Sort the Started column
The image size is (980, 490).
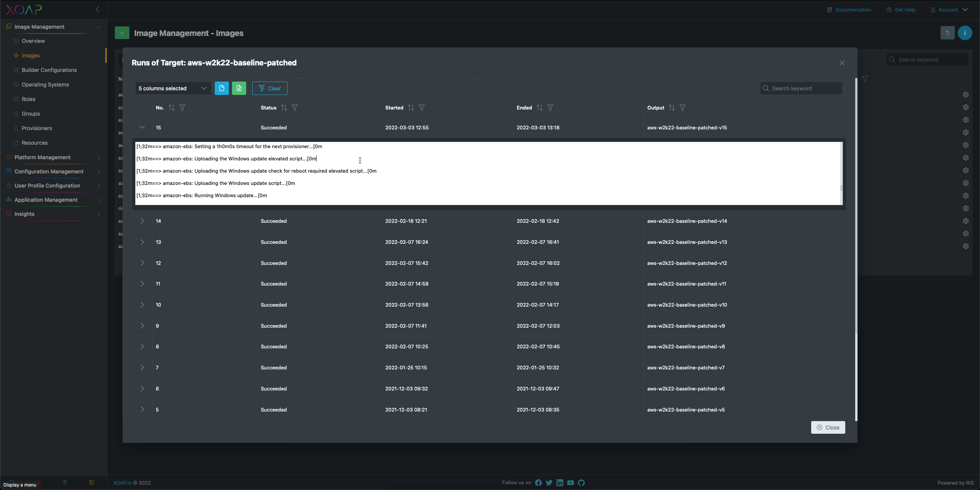pos(411,108)
